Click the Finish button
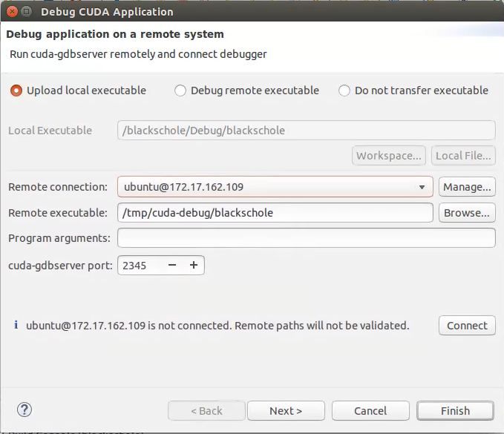The height and width of the screenshot is (434, 504). [455, 410]
